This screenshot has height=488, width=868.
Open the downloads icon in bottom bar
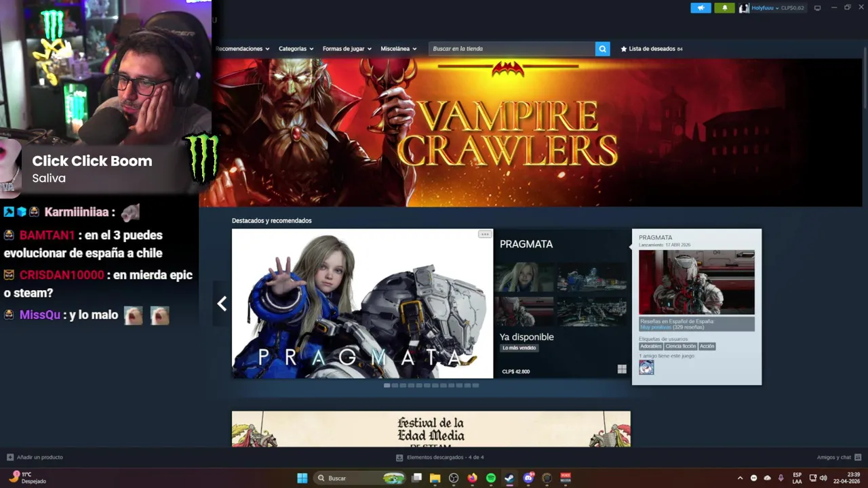click(399, 457)
